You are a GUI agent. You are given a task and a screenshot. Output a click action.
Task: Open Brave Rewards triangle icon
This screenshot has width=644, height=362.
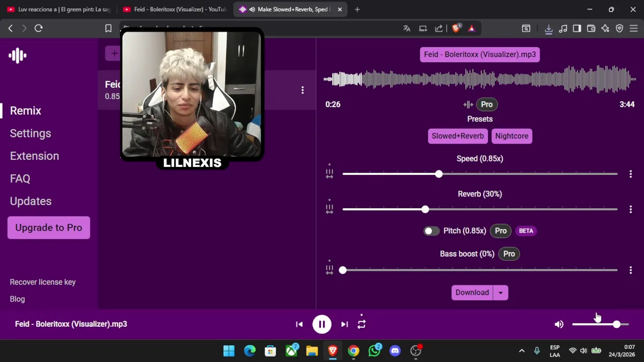click(471, 29)
